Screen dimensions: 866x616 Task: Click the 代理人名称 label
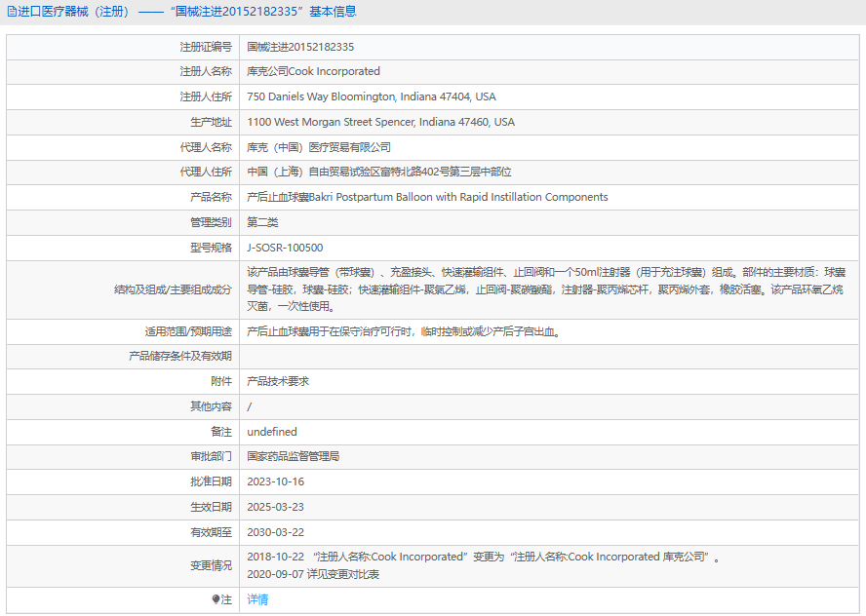(206, 147)
